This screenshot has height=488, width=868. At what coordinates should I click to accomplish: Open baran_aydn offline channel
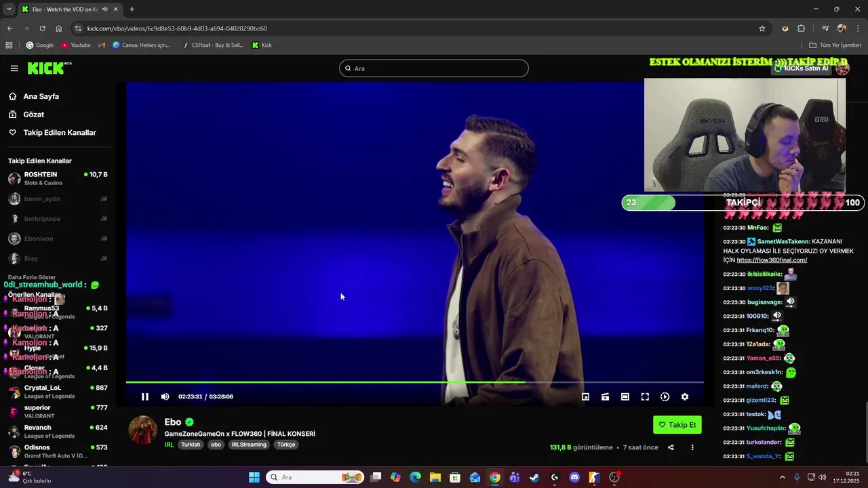[x=58, y=199]
